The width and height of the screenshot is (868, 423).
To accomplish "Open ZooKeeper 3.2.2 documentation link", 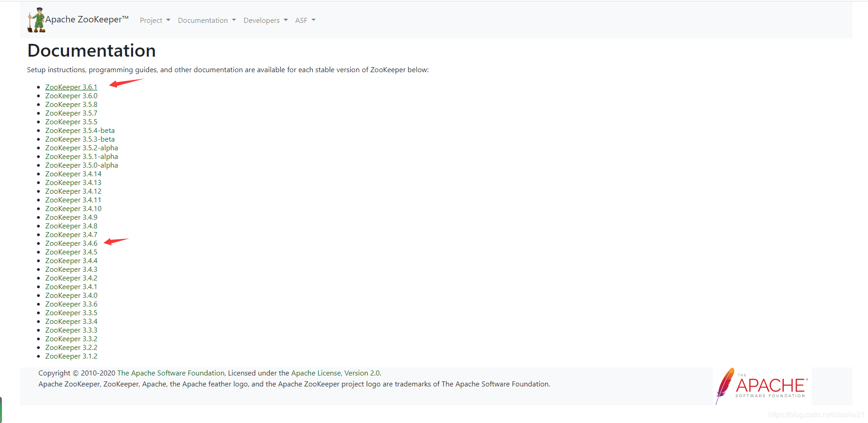I will pos(71,348).
